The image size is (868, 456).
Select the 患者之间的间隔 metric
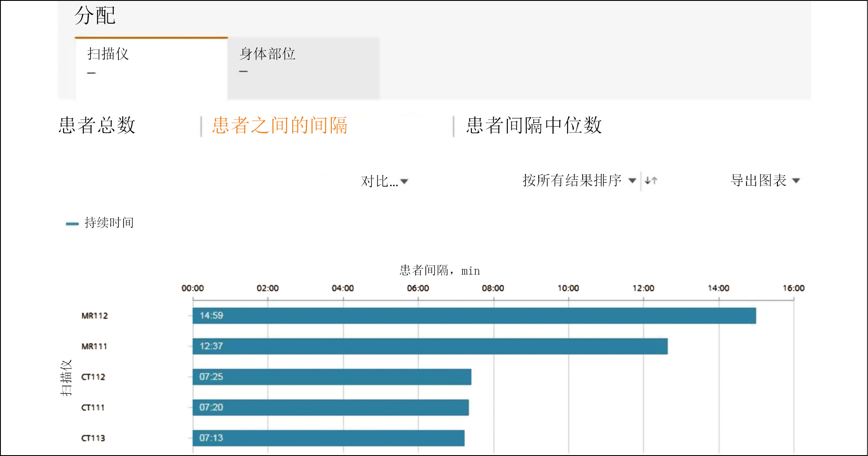point(279,125)
